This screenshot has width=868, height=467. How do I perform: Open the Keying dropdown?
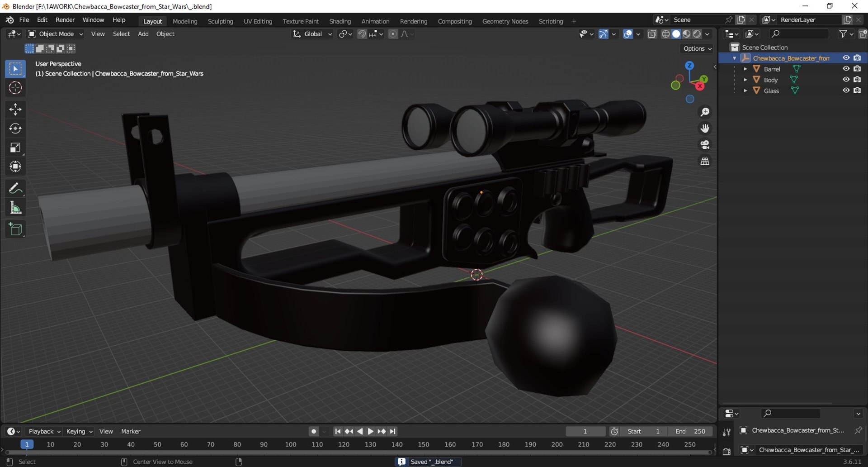79,431
